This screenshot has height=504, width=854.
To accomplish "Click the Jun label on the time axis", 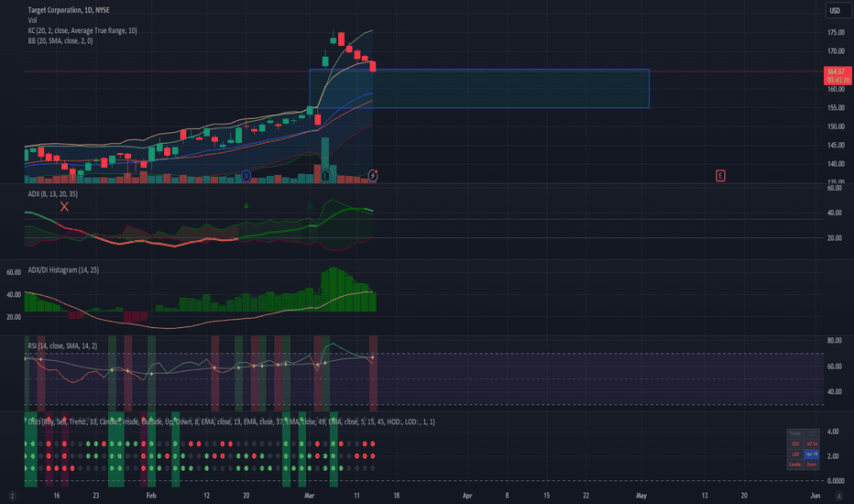I will click(x=815, y=496).
